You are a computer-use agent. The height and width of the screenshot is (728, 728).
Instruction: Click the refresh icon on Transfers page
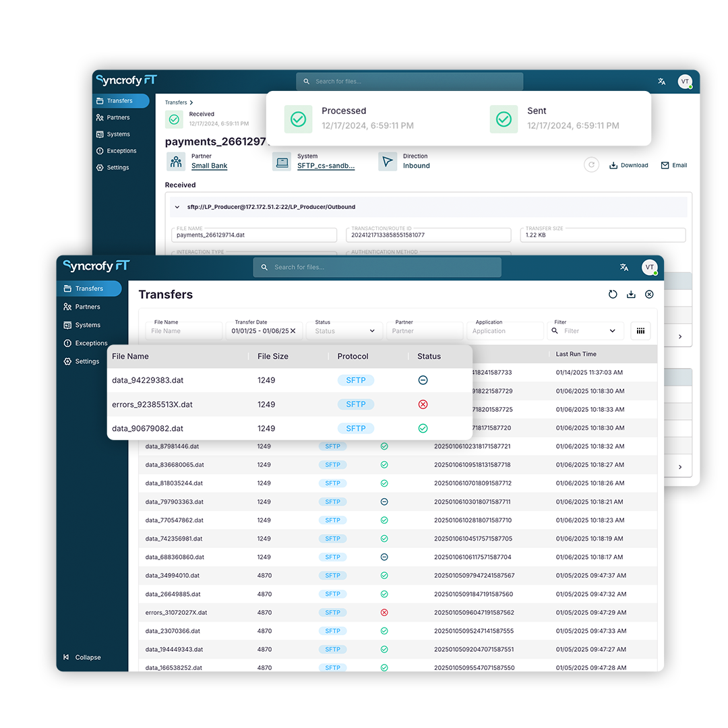pos(613,295)
